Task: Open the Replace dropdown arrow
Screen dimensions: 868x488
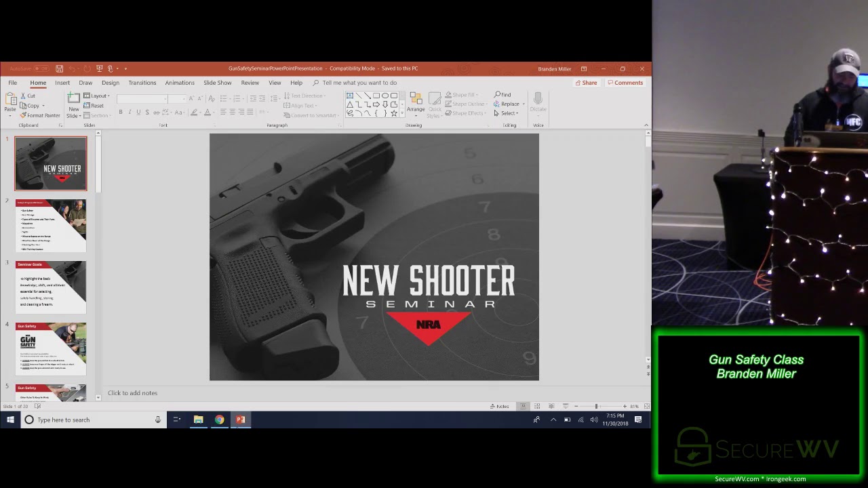Action: click(524, 104)
